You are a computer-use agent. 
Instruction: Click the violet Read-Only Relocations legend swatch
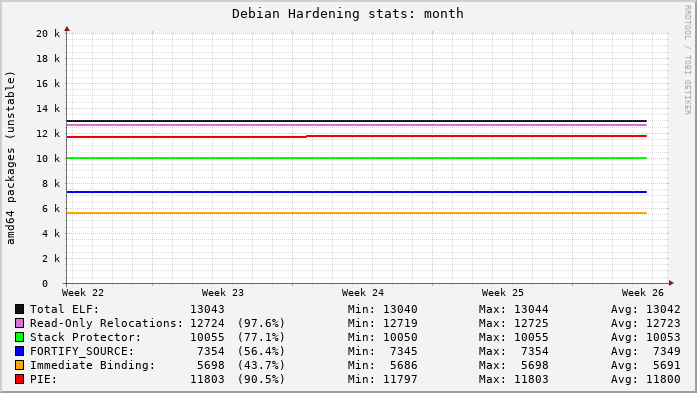tap(20, 323)
